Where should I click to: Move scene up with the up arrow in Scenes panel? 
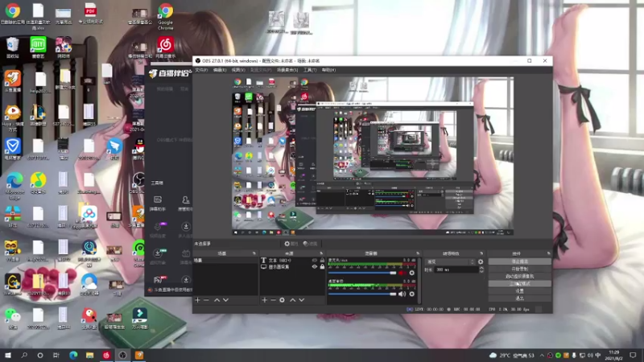point(217,300)
